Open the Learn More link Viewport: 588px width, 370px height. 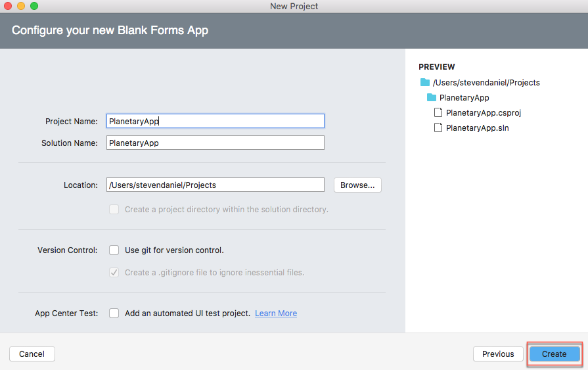click(276, 313)
